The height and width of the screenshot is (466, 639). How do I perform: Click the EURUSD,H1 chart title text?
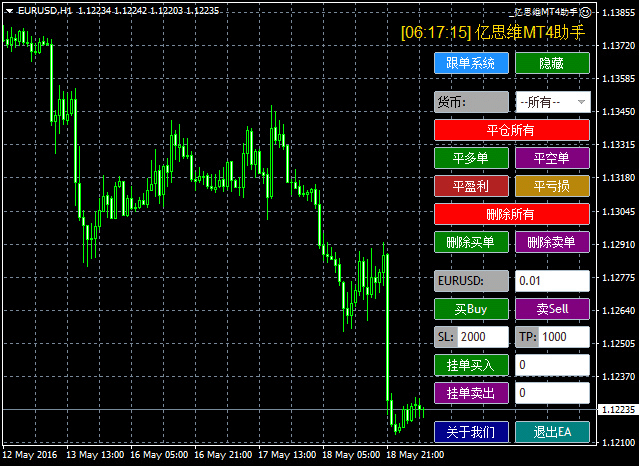tap(45, 11)
